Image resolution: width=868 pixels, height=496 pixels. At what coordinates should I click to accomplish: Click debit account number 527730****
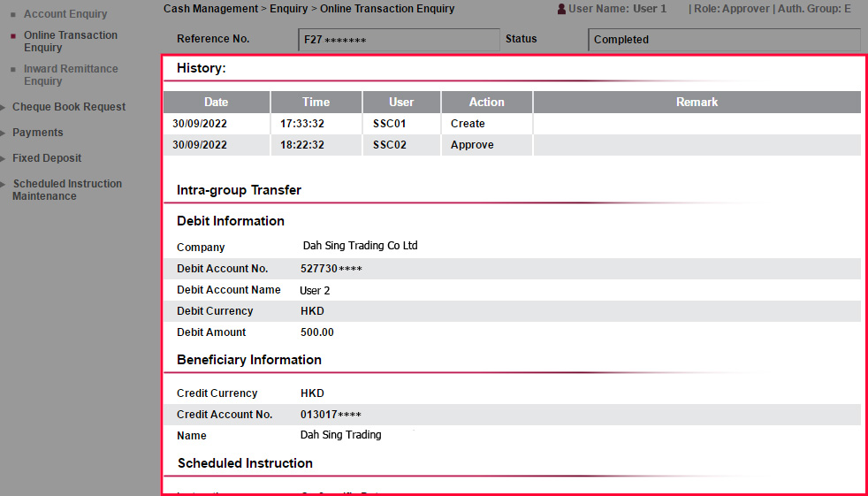pyautogui.click(x=331, y=269)
